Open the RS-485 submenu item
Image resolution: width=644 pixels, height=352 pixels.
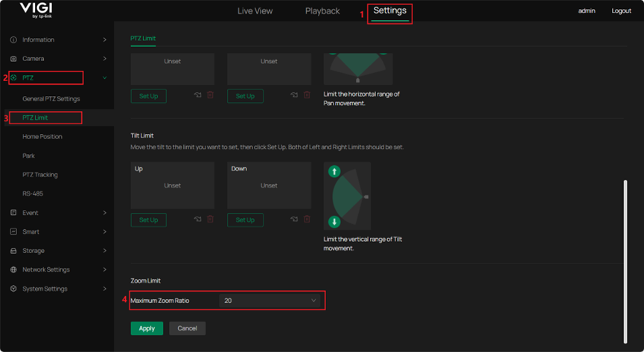[33, 193]
